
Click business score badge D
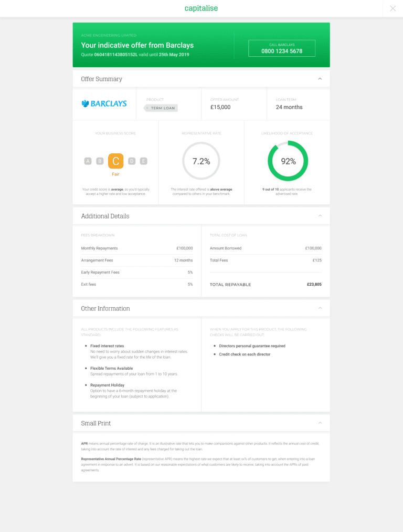(132, 161)
